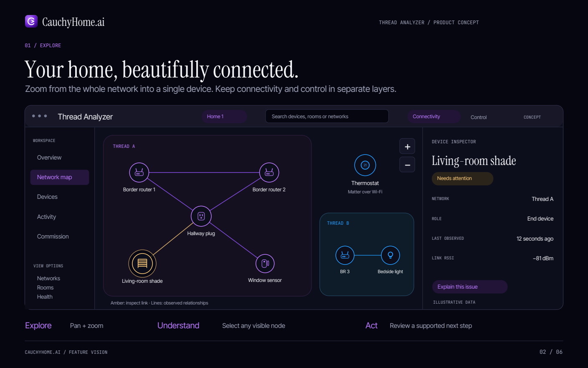Image resolution: width=588 pixels, height=368 pixels.
Task: Click the Living-room shade inspector heading
Action: click(474, 161)
